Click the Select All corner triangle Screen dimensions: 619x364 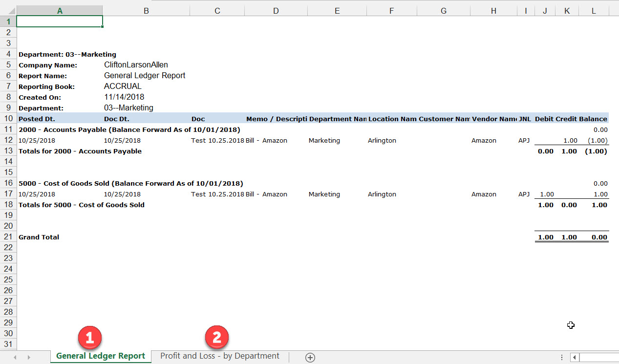[8, 10]
